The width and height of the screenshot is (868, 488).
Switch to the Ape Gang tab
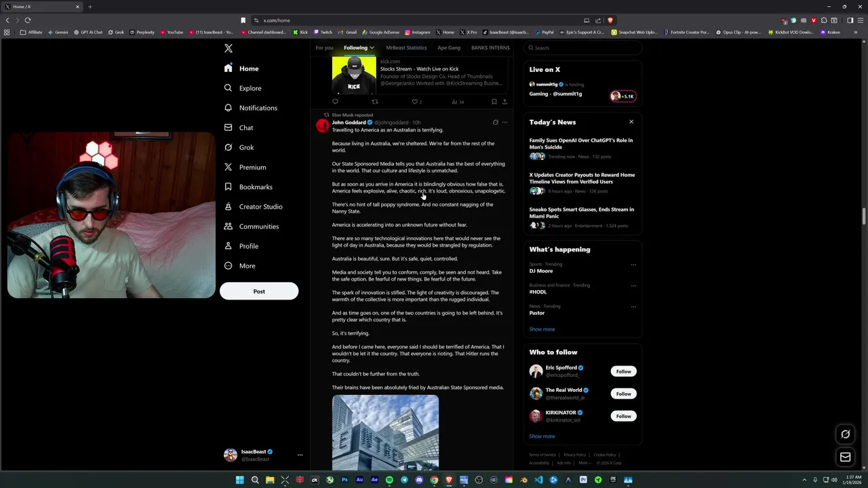point(449,48)
